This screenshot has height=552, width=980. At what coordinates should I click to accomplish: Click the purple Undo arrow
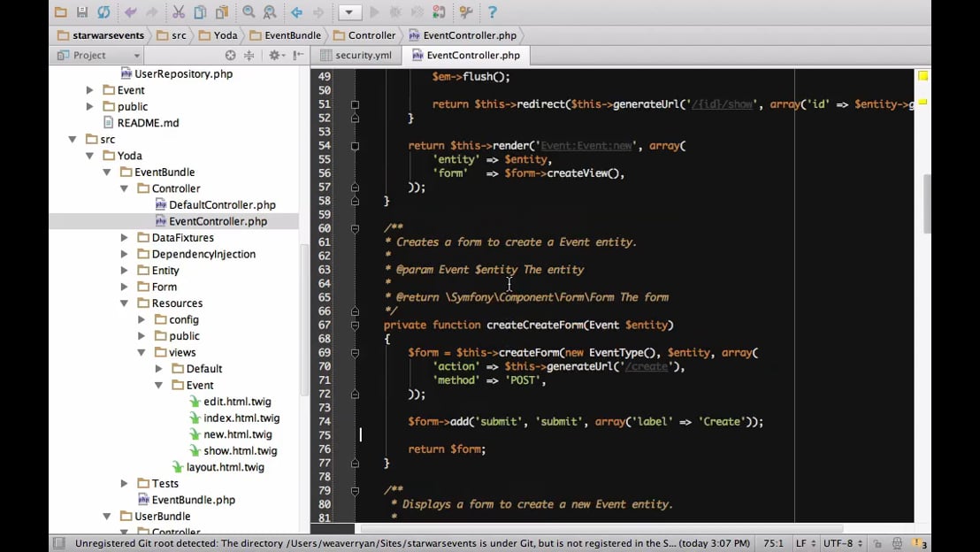130,11
